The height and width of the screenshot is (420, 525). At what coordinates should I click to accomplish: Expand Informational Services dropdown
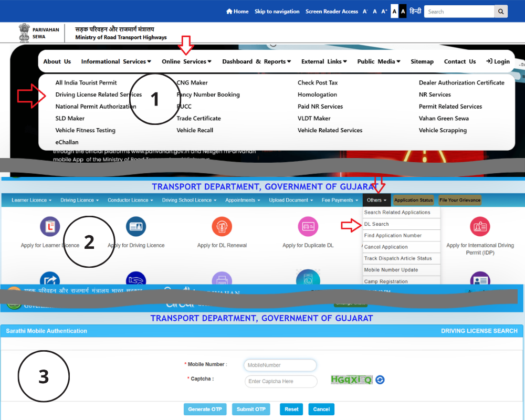pos(116,61)
